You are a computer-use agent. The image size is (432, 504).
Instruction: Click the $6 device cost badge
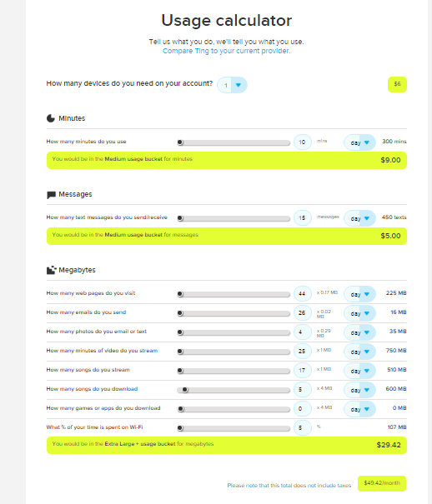click(397, 84)
